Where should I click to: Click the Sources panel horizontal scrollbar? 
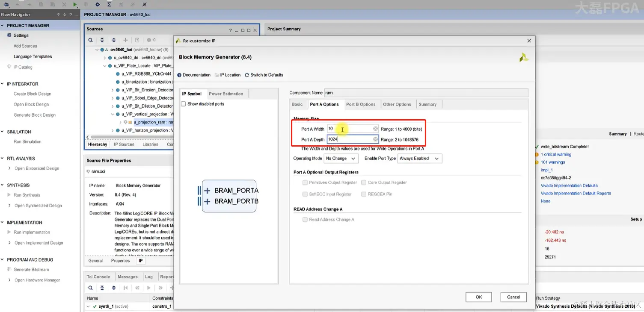(x=133, y=137)
